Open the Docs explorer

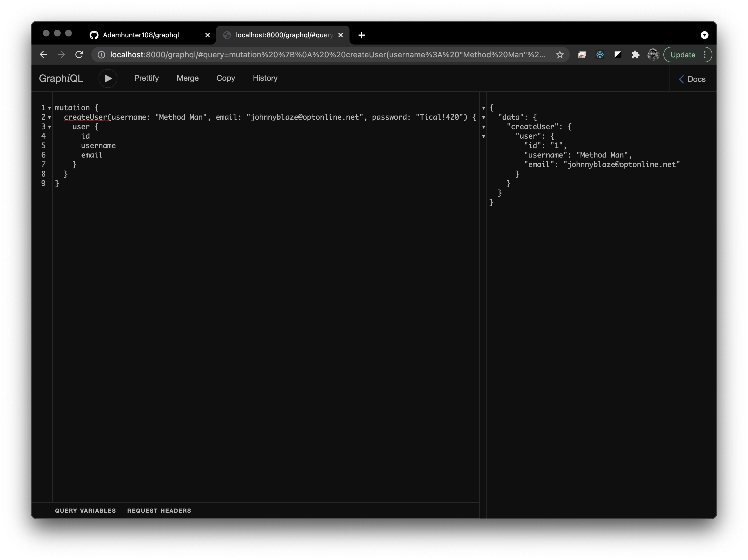tap(692, 79)
